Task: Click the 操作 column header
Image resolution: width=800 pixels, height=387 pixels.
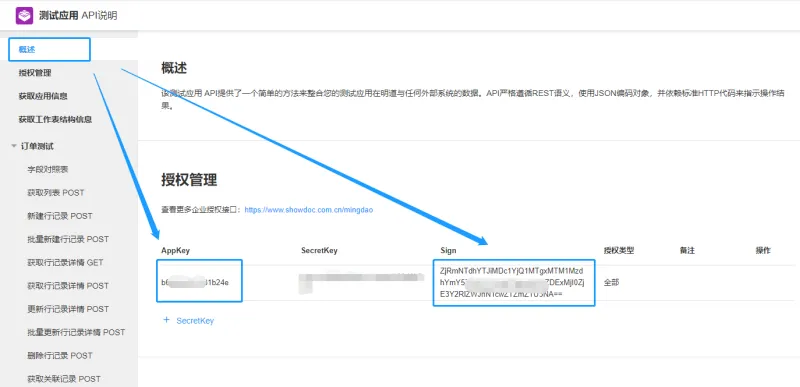Action: tap(763, 250)
